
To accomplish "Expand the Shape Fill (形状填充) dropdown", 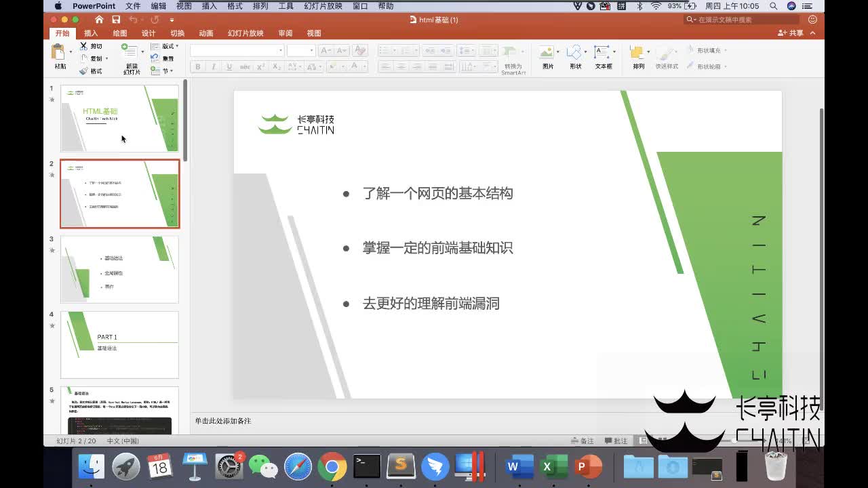I will 727,51.
